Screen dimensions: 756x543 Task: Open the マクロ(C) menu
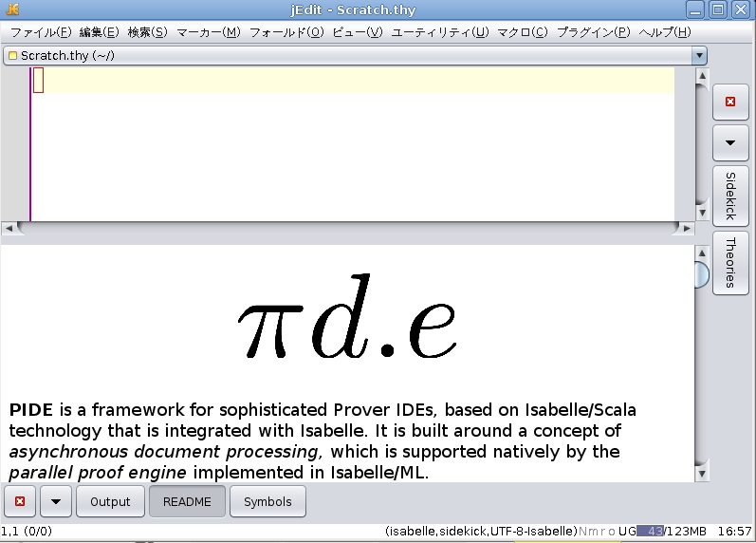523,32
